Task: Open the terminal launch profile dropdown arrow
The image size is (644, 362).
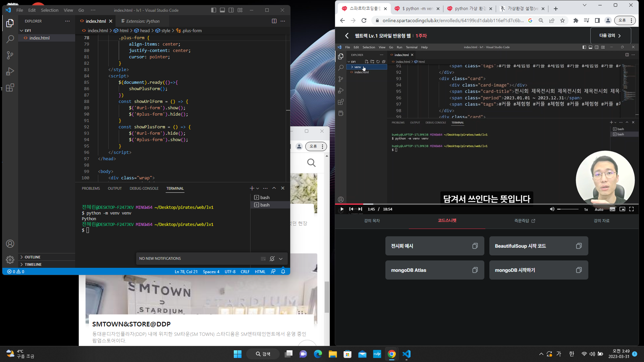Action: (x=258, y=188)
